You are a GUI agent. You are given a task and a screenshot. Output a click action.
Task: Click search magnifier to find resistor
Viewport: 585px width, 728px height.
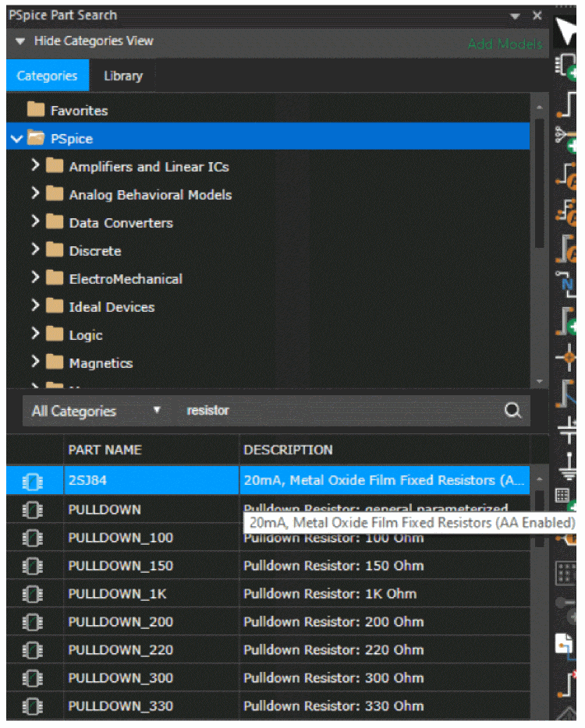point(512,411)
